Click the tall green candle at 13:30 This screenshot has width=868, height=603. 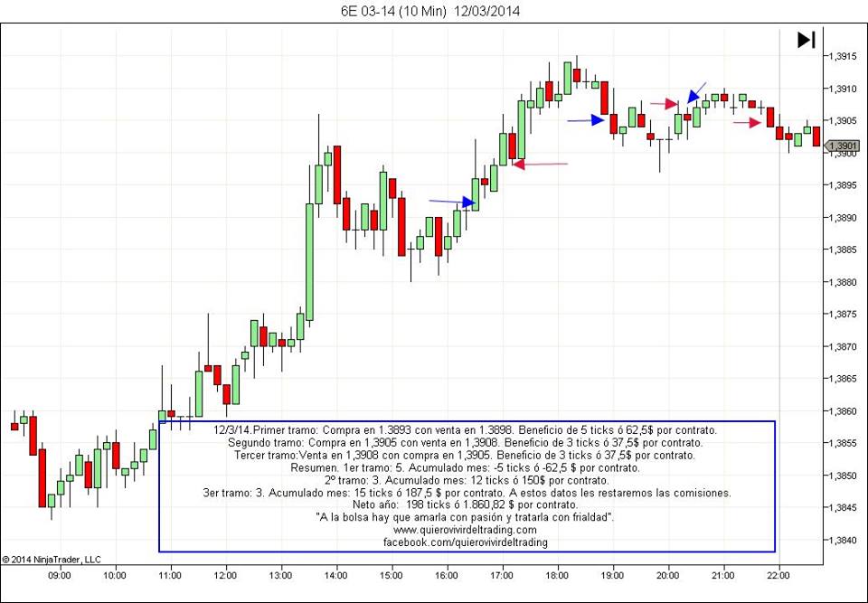[309, 262]
